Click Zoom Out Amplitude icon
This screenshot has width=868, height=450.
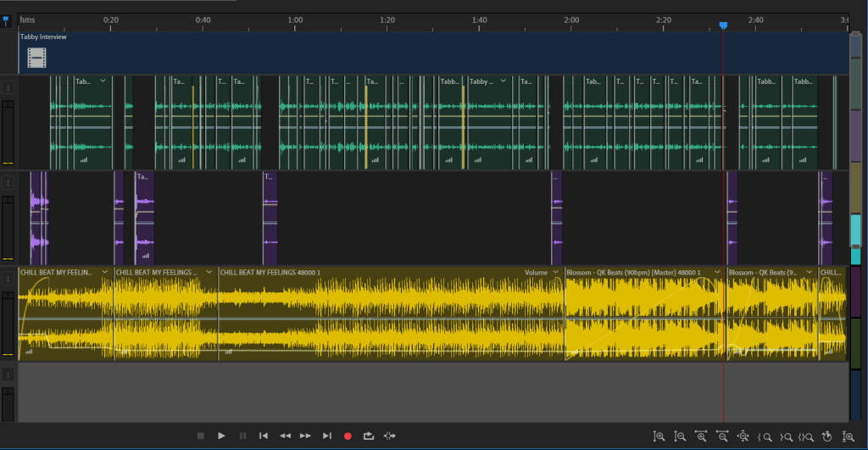tap(680, 436)
